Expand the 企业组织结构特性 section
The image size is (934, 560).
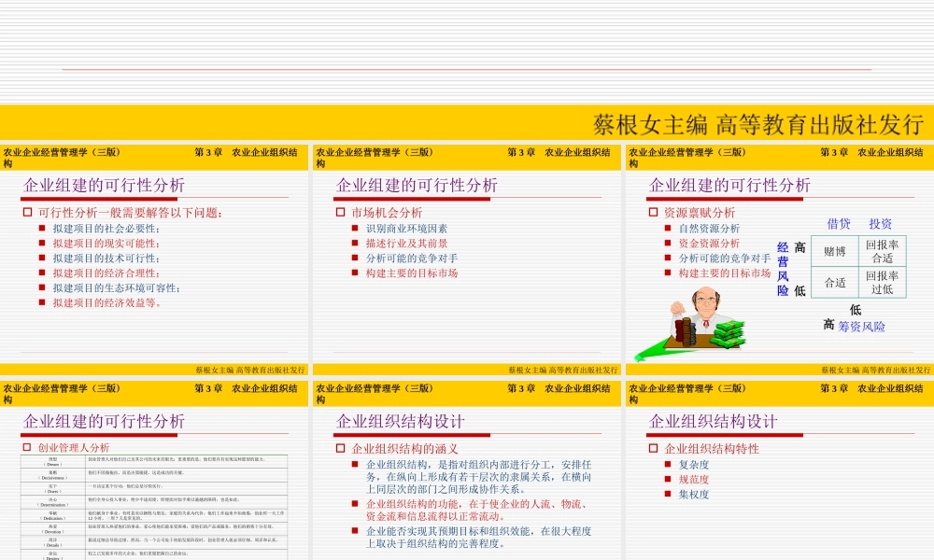tap(715, 446)
